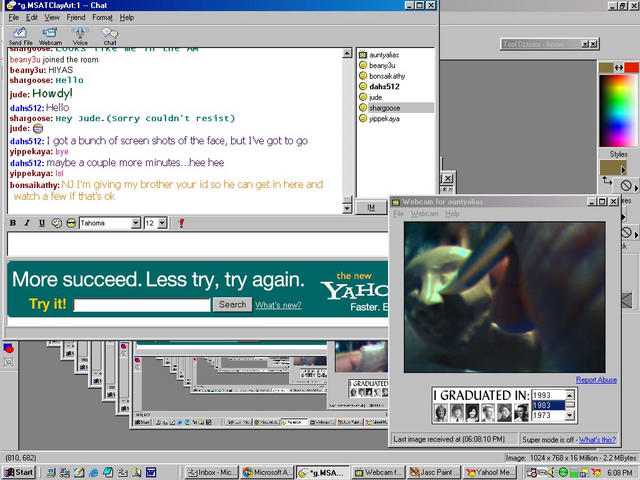This screenshot has height=480, width=640.
Task: Click the smiley icon next to dahs512
Action: [x=362, y=86]
